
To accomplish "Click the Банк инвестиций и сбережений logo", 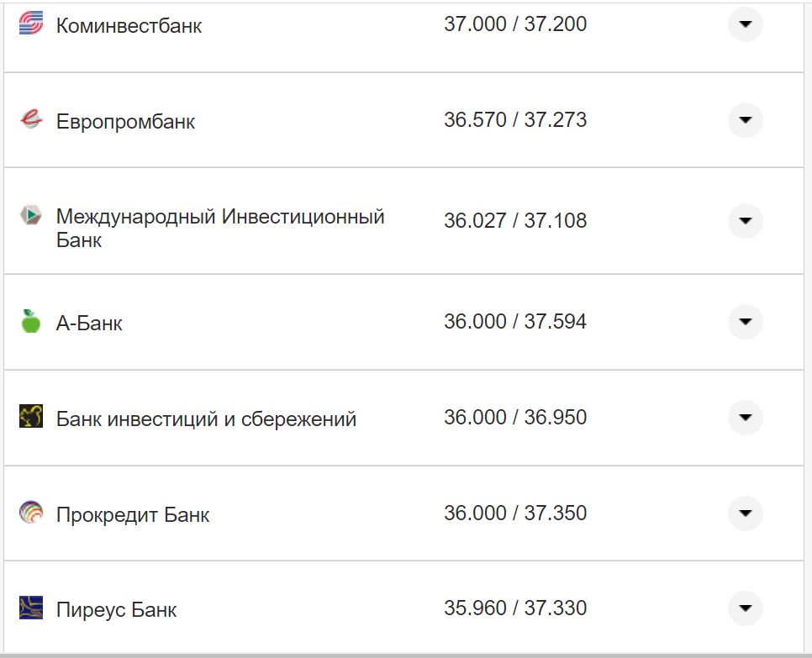I will (x=30, y=417).
